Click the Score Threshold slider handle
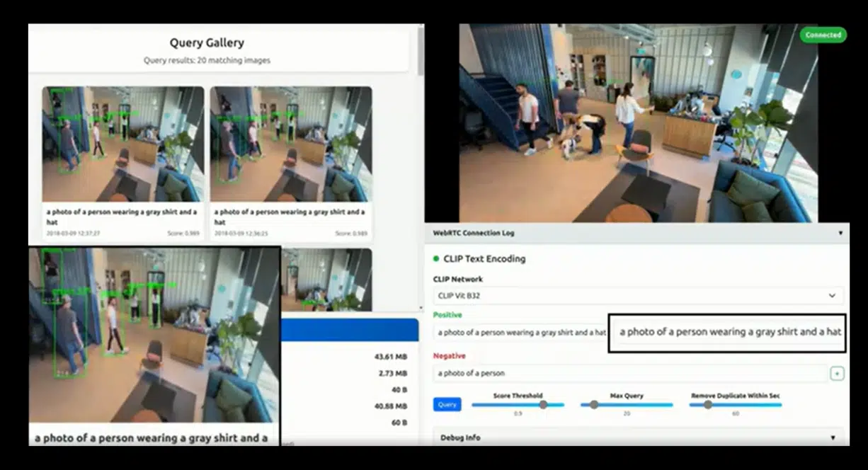Image resolution: width=868 pixels, height=470 pixels. 543,405
